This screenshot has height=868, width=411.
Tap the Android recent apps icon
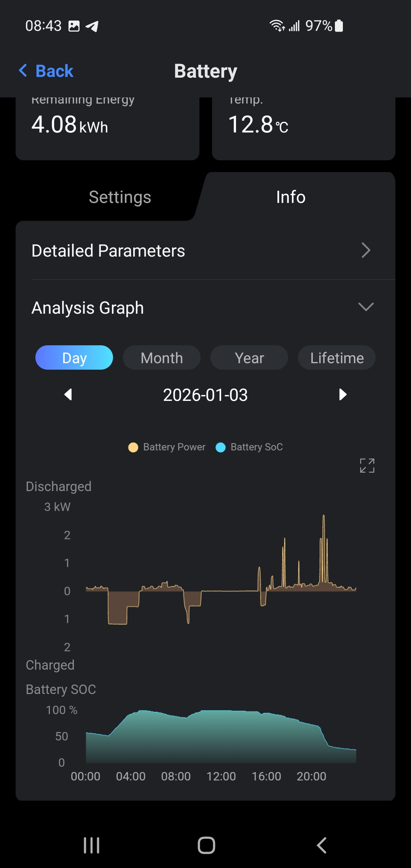point(91,845)
